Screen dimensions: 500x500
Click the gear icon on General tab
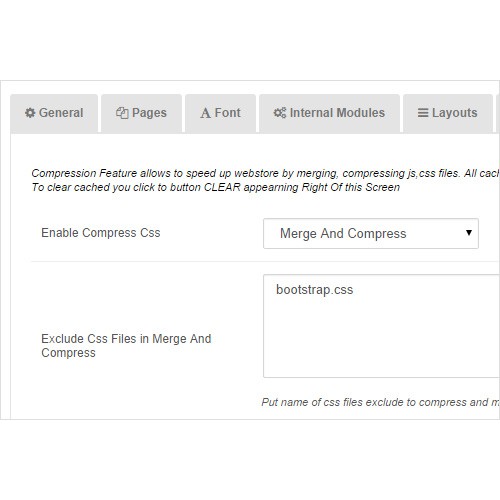30,113
